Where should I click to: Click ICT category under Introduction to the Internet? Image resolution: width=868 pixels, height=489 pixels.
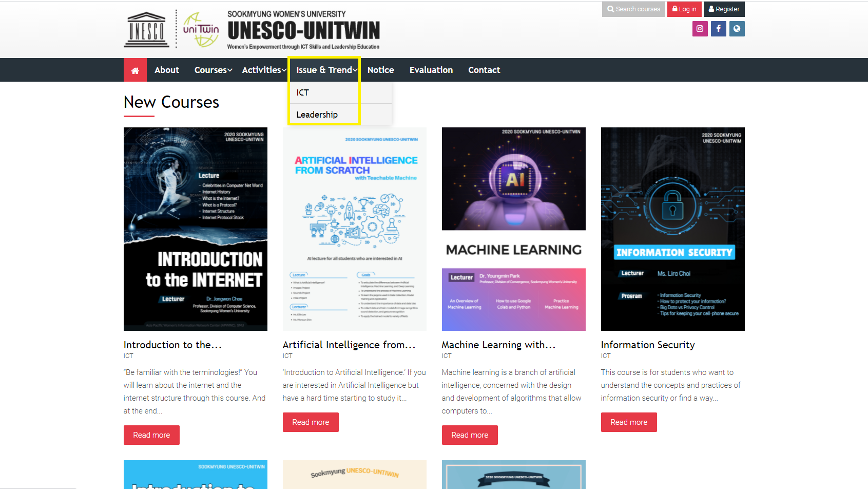128,356
